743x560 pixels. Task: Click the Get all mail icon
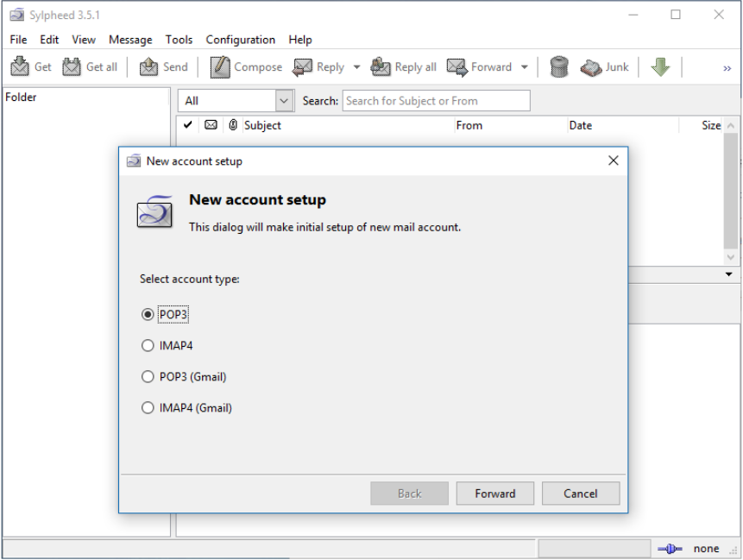point(72,66)
